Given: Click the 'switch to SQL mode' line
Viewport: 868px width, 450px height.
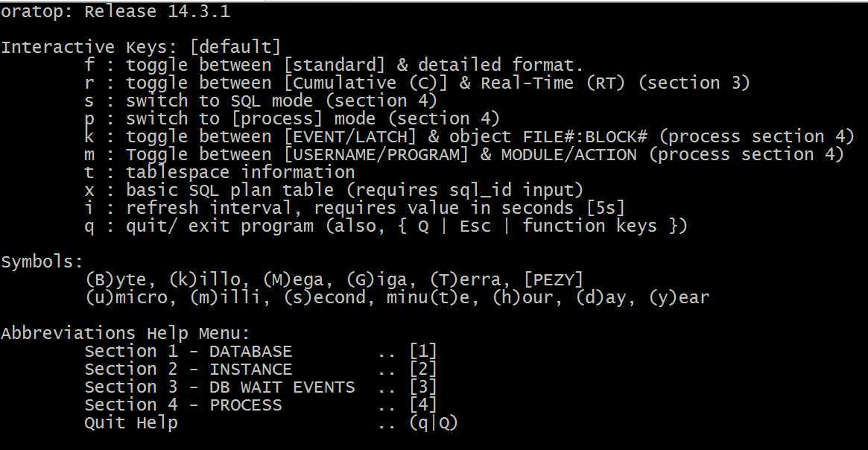Looking at the screenshot, I should [x=261, y=101].
